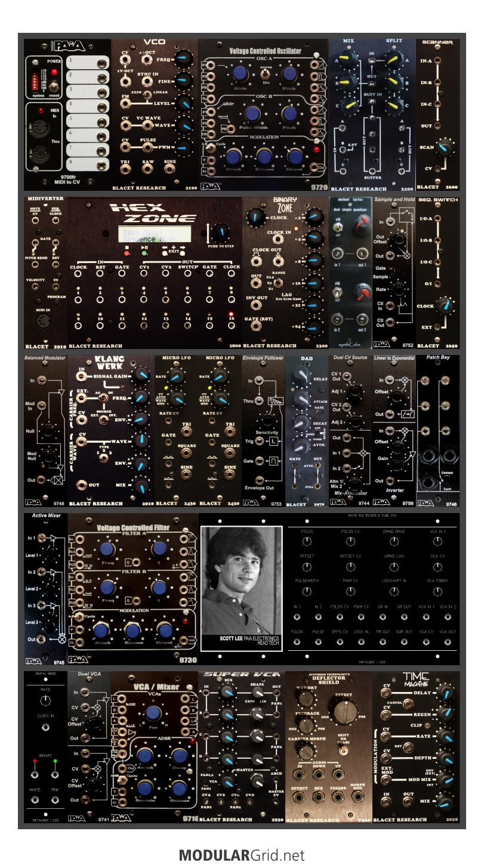Screen dimensions: 484x868
Task: Flip the AC/DC switch on Klang Werk
Action: [102, 397]
